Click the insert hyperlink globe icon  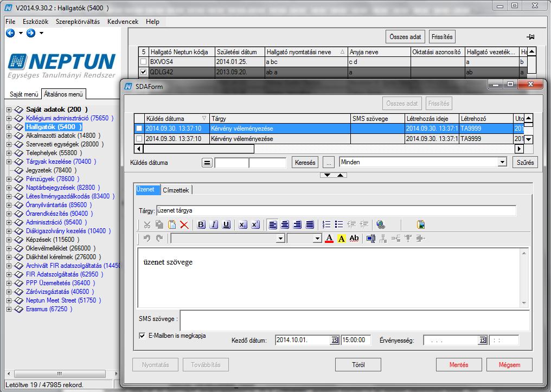pyautogui.click(x=381, y=225)
